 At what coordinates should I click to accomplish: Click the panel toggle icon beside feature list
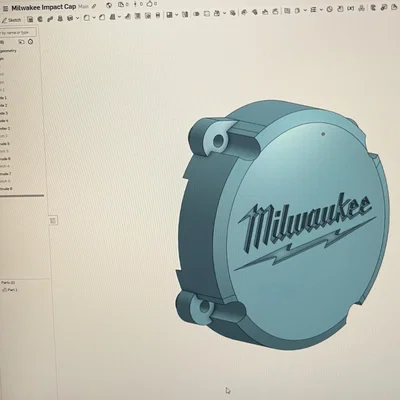[x=53, y=220]
